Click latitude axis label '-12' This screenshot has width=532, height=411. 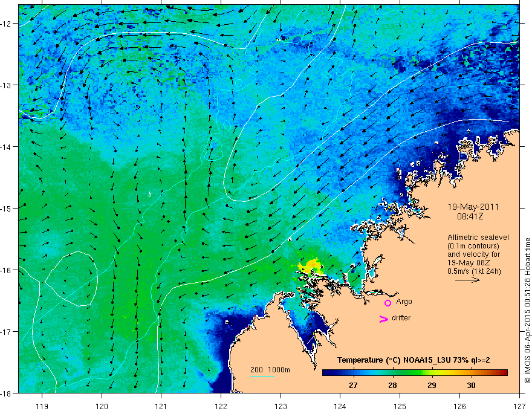tap(7, 24)
